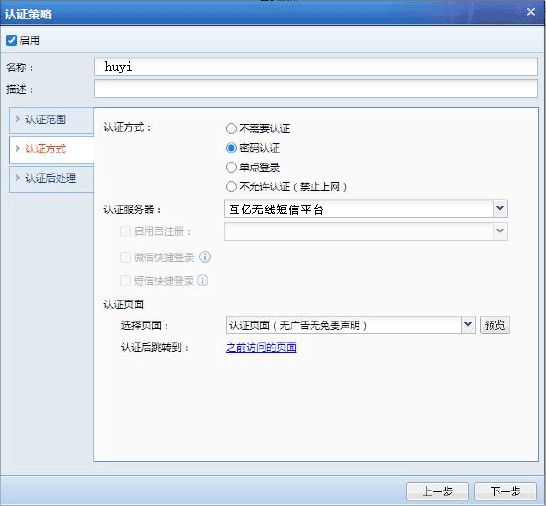Click the 预览 button
Viewport: 546px width, 506px height.
coord(494,325)
